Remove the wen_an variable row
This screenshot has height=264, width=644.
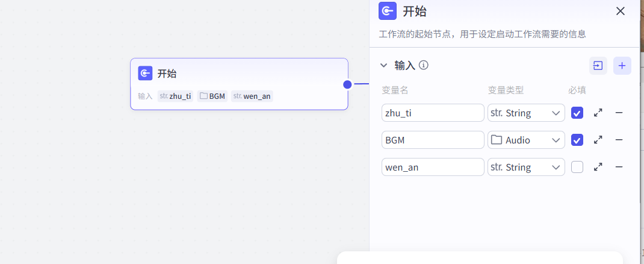click(619, 167)
